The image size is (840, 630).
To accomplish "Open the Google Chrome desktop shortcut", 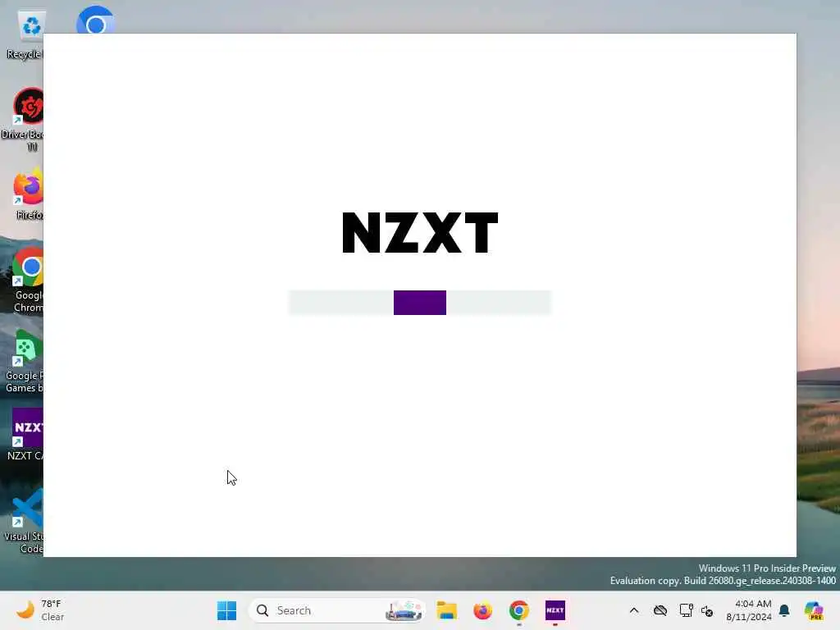I will tap(27, 280).
